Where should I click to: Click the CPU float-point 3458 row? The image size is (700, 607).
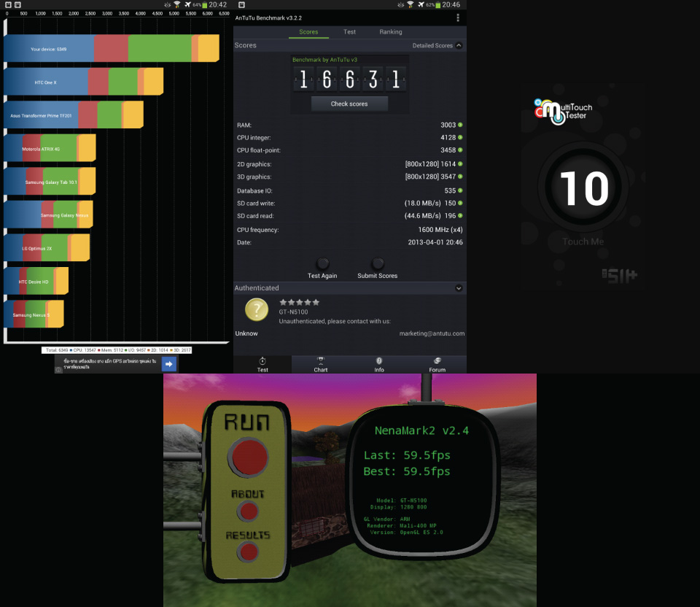coord(349,150)
